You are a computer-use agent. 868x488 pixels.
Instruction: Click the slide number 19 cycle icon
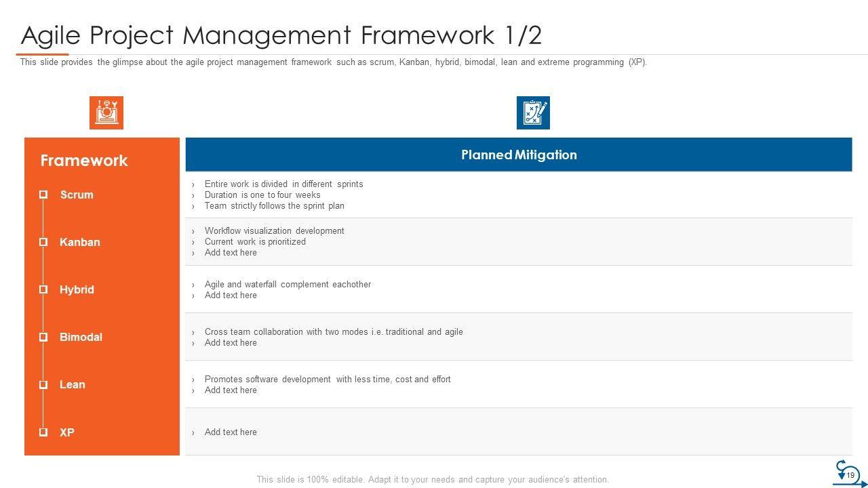[x=848, y=474]
